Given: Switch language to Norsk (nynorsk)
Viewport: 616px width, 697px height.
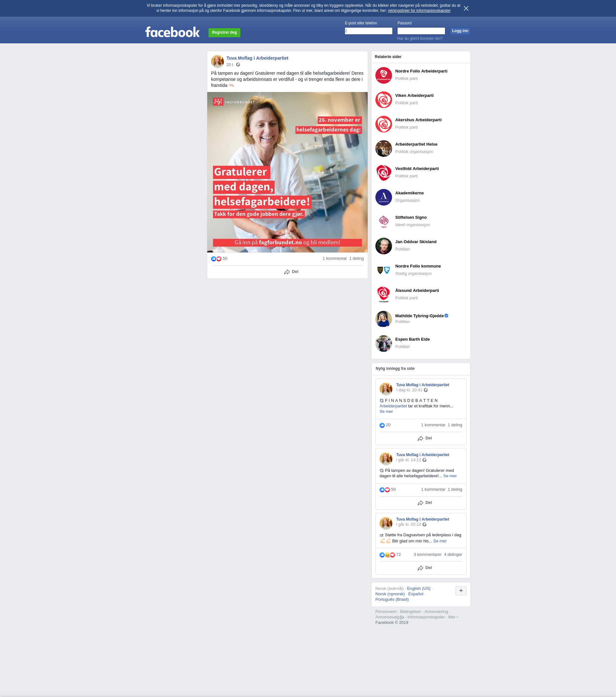Looking at the screenshot, I should 390,594.
